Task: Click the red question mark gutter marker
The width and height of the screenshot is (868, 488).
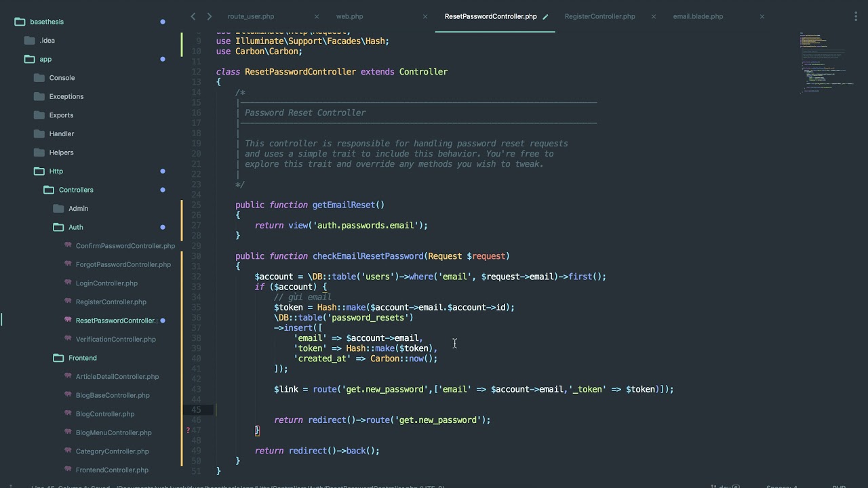Action: point(188,430)
